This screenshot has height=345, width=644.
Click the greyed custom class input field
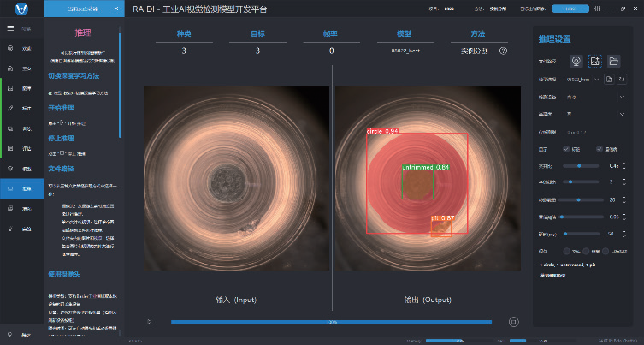click(595, 132)
